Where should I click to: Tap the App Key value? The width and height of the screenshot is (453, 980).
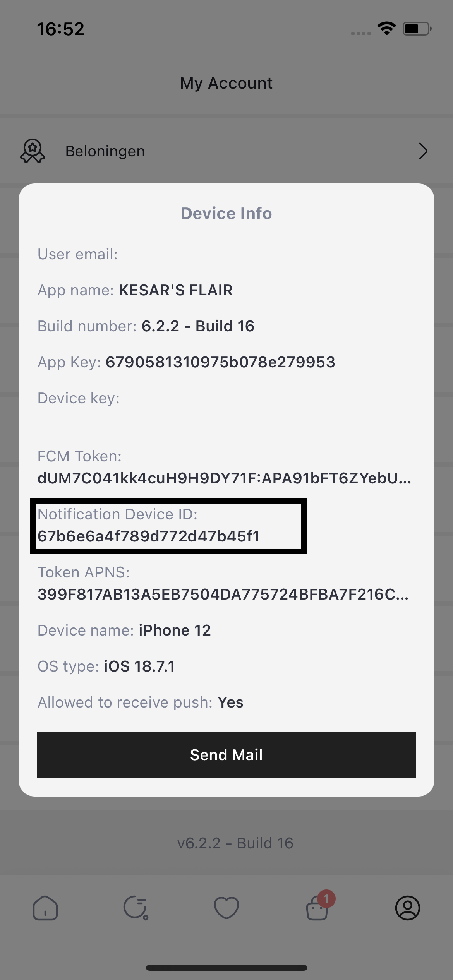220,362
